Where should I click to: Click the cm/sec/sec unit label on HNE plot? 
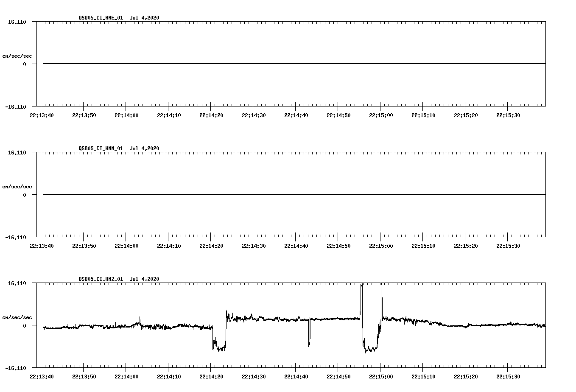pos(17,56)
